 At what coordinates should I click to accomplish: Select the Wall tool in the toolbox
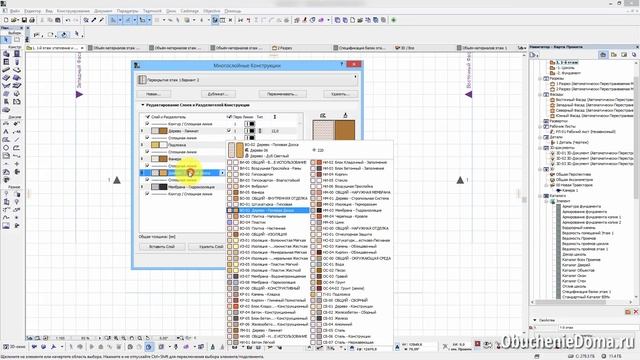6,53
